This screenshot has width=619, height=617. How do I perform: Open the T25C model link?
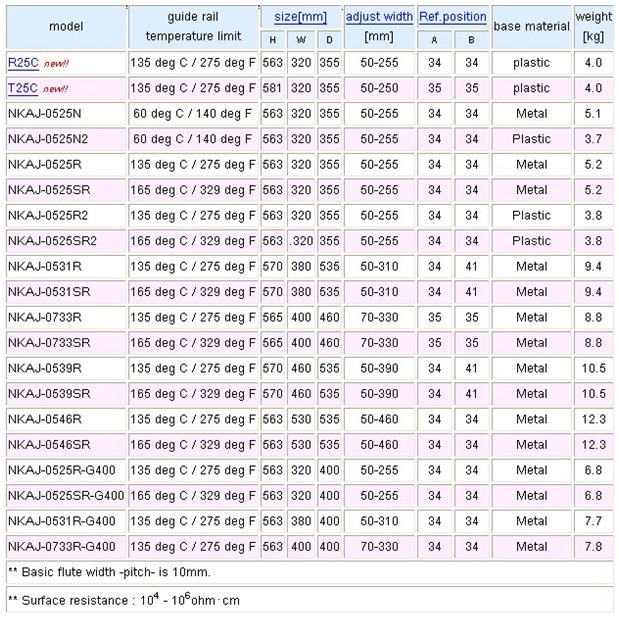pos(23,88)
